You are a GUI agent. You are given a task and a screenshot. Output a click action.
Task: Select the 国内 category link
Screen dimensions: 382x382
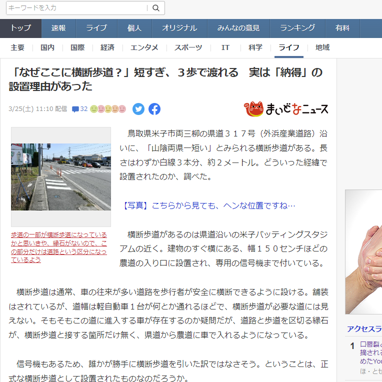(47, 48)
